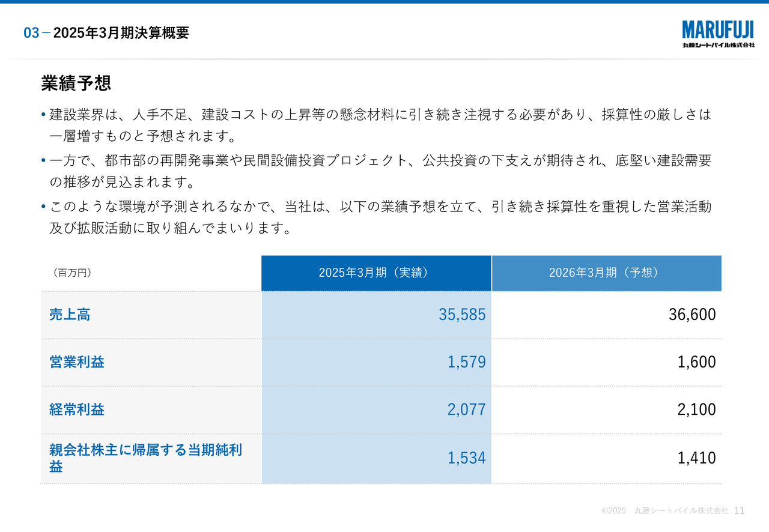Click the copyright footer '©2025 丸藤シートパイル株式会社'
The image size is (769, 532).
pyautogui.click(x=664, y=510)
